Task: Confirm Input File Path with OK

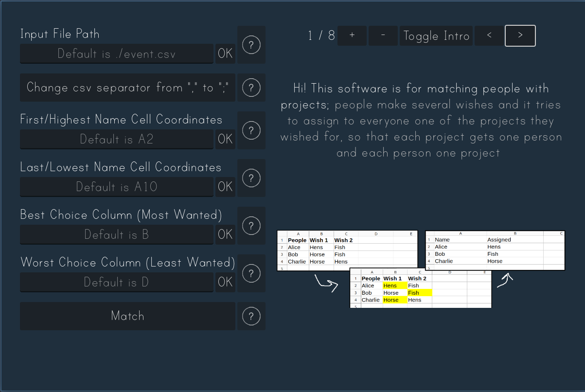Action: pos(225,53)
